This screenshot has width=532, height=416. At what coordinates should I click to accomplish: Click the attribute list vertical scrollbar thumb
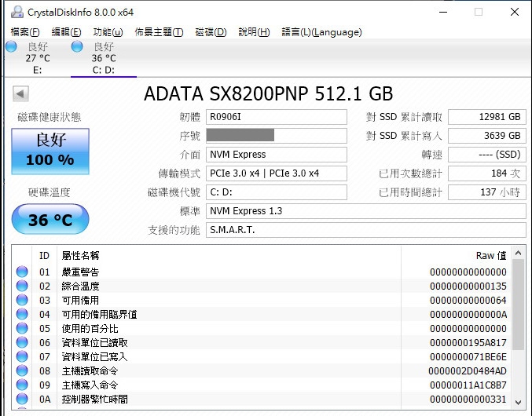(x=518, y=305)
